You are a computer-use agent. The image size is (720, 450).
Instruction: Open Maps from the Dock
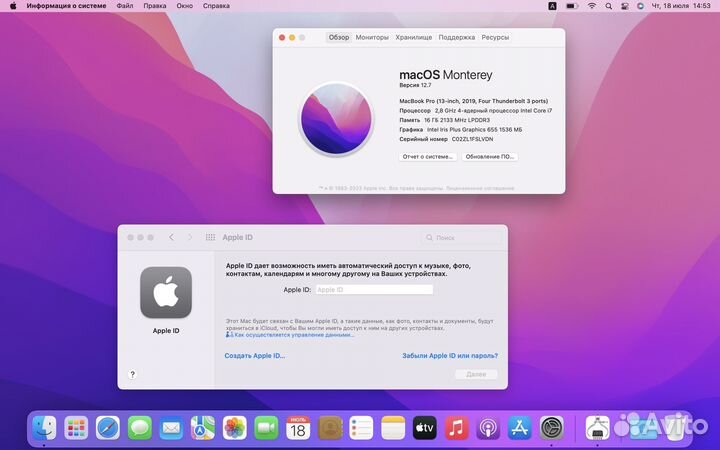pos(203,428)
